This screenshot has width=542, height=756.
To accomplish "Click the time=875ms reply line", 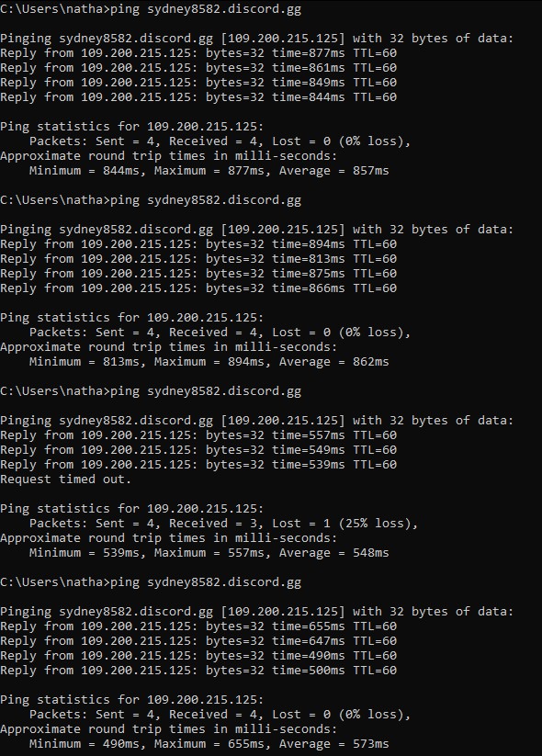I will [x=198, y=274].
